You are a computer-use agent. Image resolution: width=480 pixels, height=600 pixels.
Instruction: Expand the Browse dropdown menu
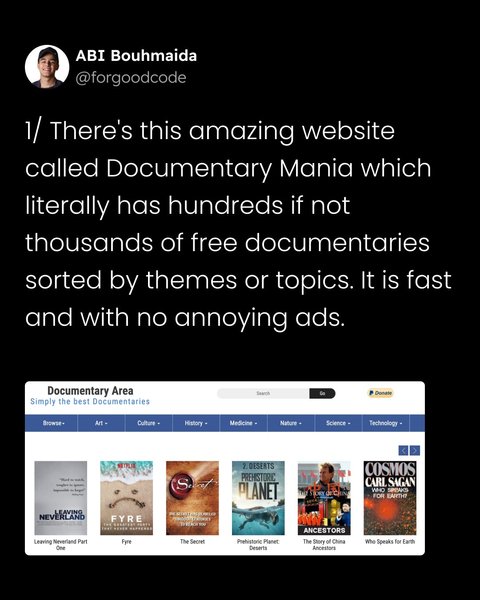point(54,423)
